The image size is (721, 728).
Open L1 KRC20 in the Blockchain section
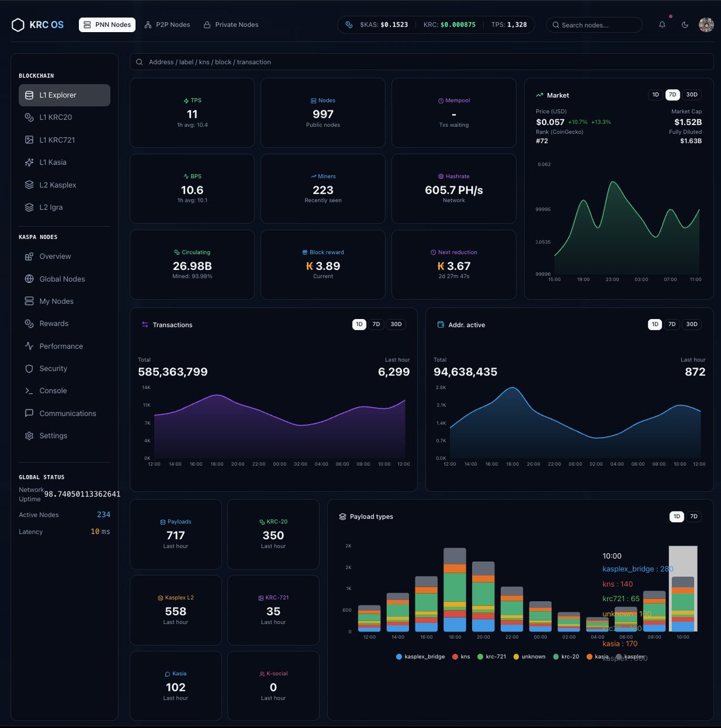(55, 117)
